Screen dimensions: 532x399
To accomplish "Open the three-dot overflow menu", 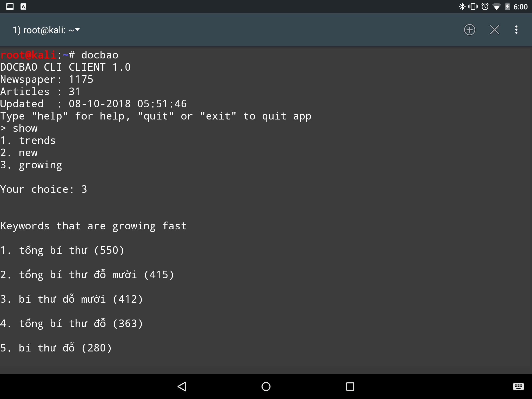I will click(516, 30).
